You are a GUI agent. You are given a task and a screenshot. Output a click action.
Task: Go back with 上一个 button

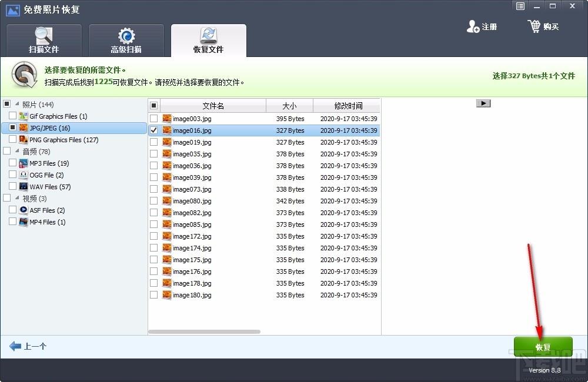click(x=28, y=346)
